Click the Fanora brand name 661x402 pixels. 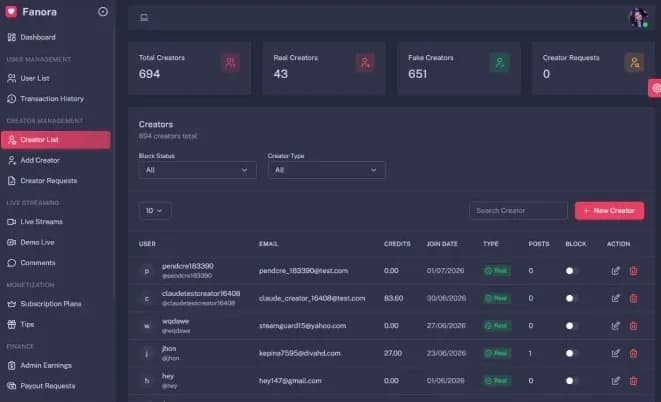click(40, 12)
